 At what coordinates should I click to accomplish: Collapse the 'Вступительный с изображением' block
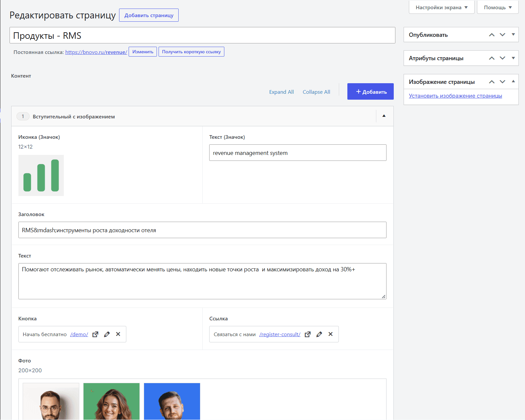384,116
